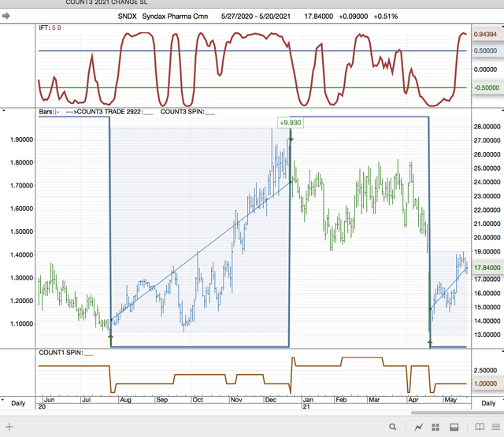Image resolution: width=504 pixels, height=437 pixels.
Task: Click the Jun month label on time axis
Action: pyautogui.click(x=49, y=400)
